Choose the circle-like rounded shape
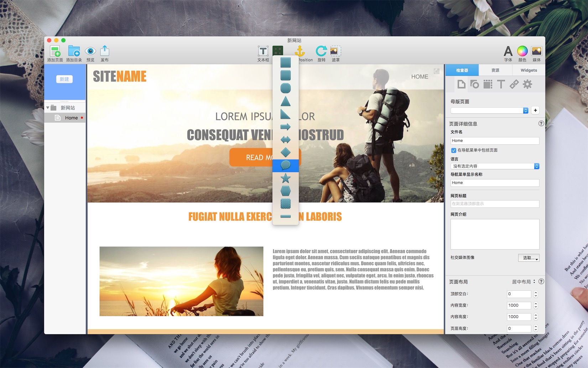 pos(286,88)
